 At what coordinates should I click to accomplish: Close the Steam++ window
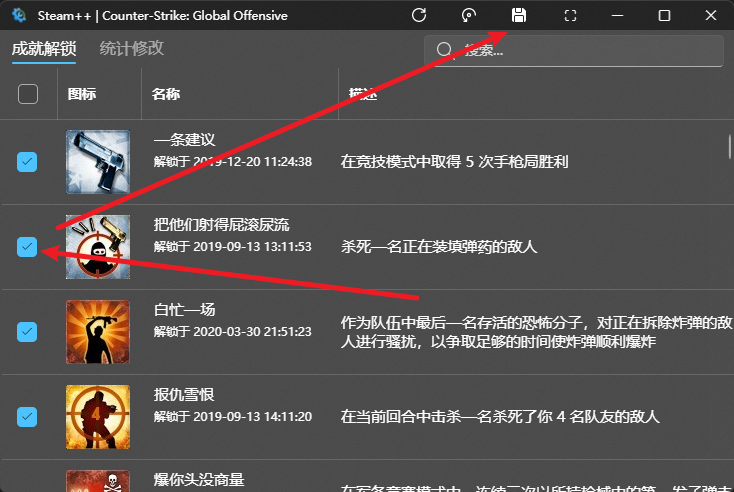point(711,15)
